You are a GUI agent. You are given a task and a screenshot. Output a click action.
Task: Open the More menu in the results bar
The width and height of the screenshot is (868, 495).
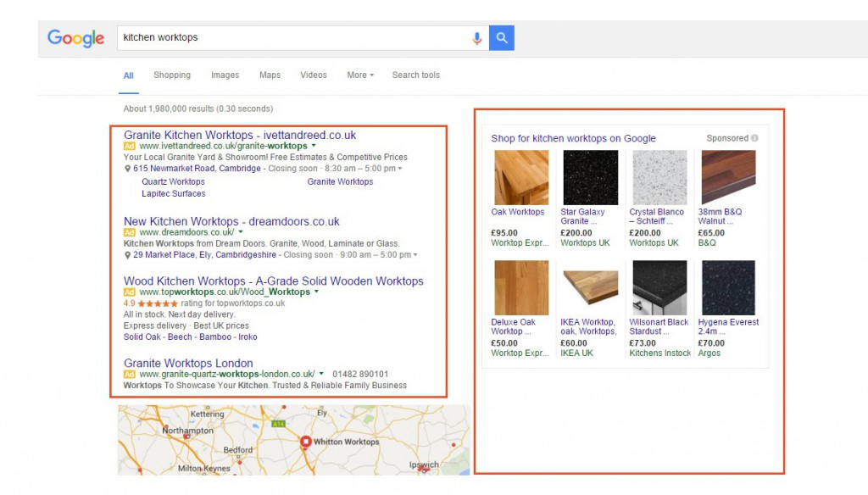359,75
